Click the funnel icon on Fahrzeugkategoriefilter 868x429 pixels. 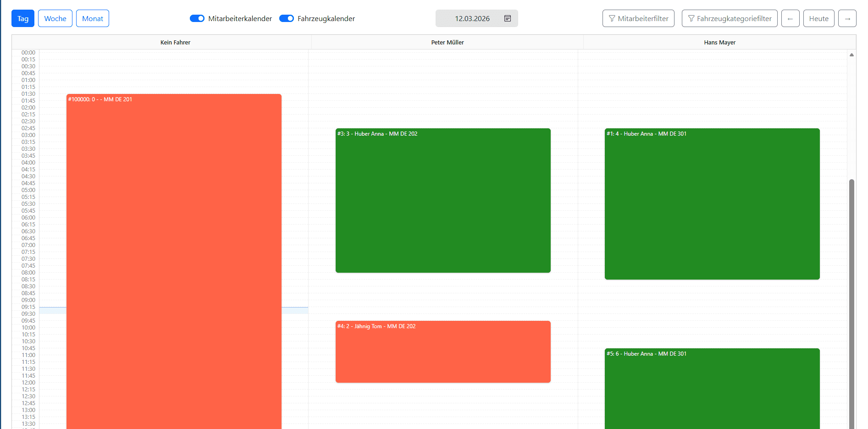click(691, 18)
